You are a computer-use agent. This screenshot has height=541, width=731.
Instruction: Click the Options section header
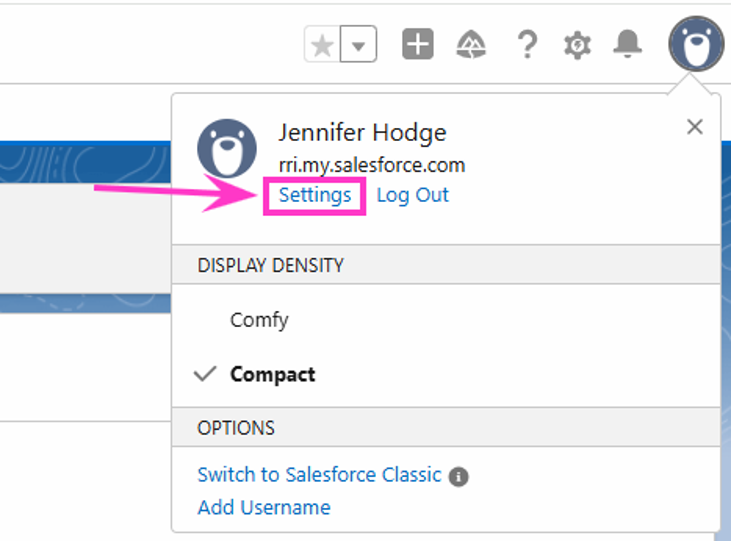446,428
